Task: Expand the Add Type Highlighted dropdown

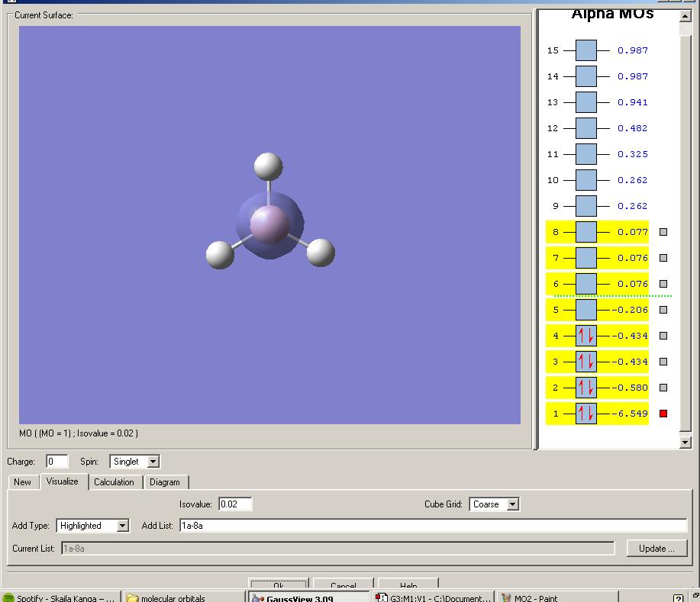Action: click(122, 526)
